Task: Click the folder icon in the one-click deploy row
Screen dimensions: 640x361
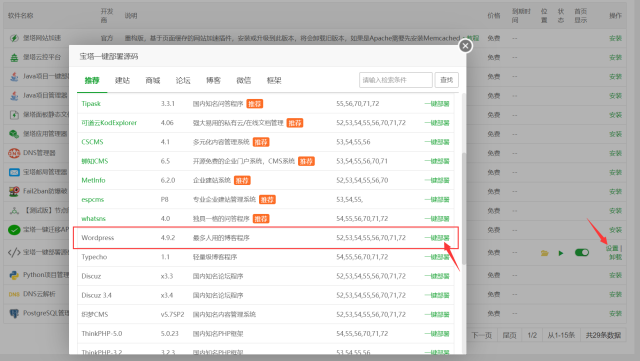Action: 544,253
